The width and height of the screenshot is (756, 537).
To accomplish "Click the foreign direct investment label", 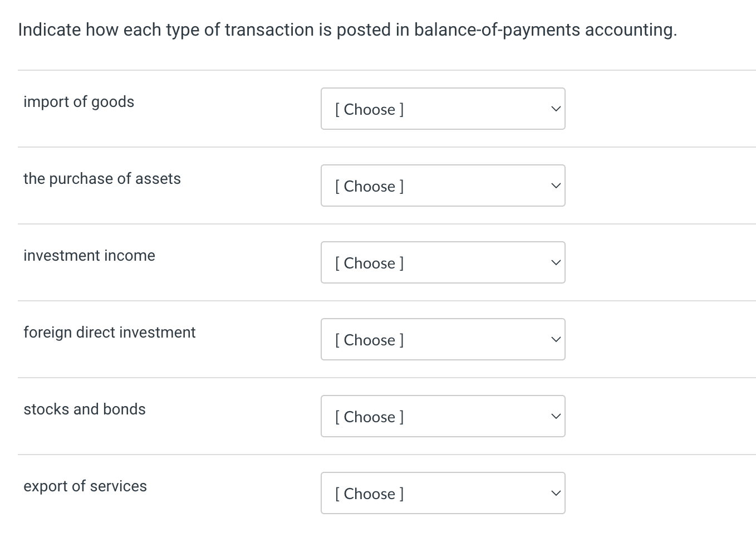I will click(109, 333).
